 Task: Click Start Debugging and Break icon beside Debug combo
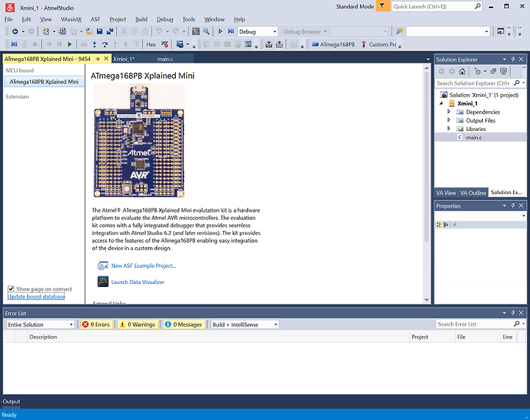231,32
